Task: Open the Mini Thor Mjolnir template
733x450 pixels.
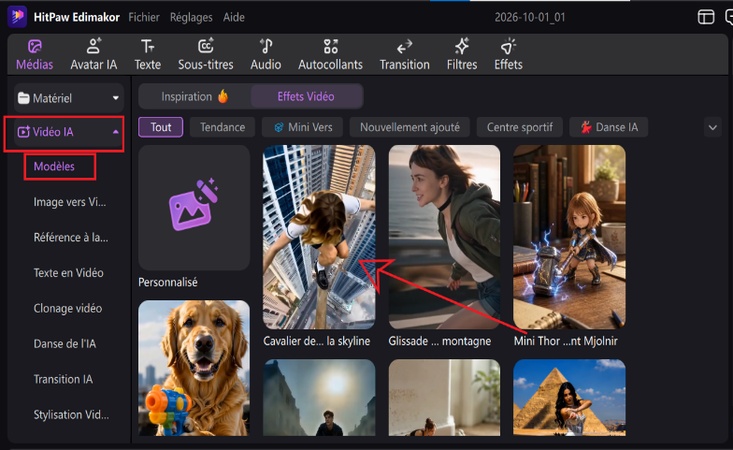Action: (x=569, y=237)
